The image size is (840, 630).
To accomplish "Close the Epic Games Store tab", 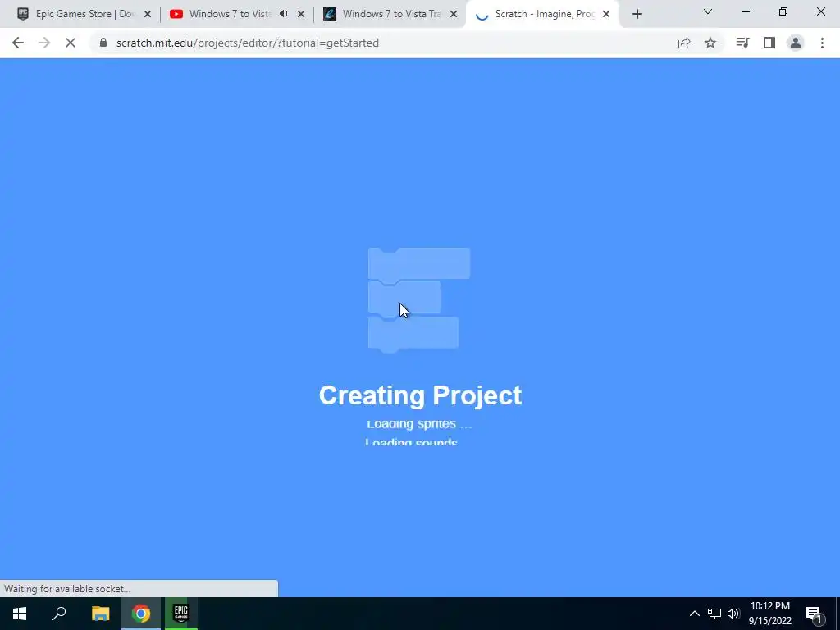I will pyautogui.click(x=148, y=14).
